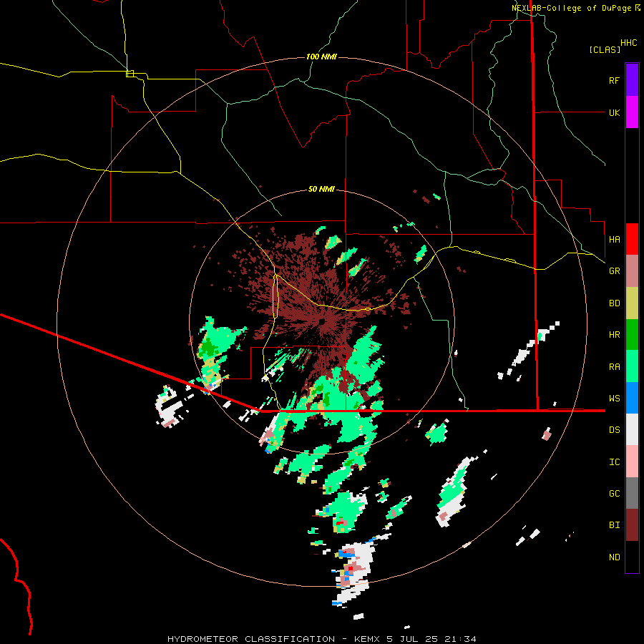Click the 'BD' legend label

click(x=614, y=303)
